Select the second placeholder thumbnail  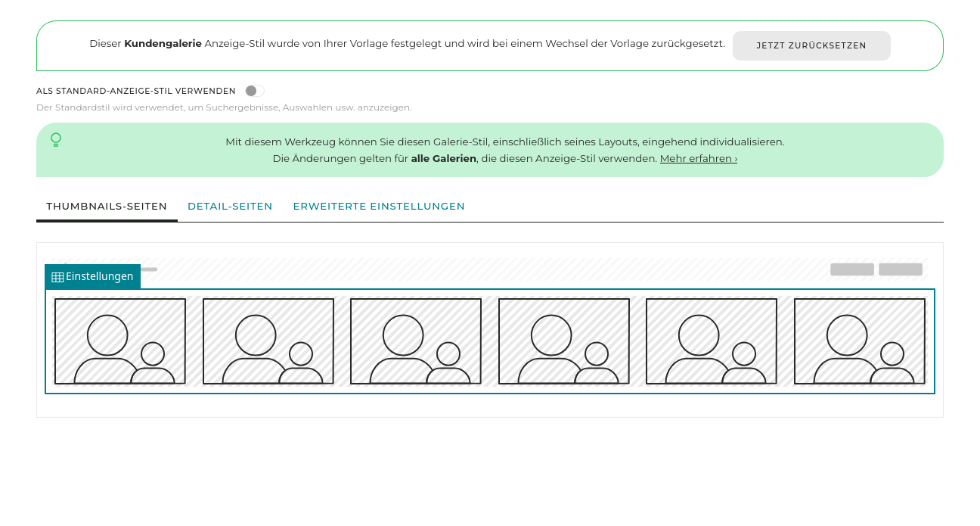(268, 341)
